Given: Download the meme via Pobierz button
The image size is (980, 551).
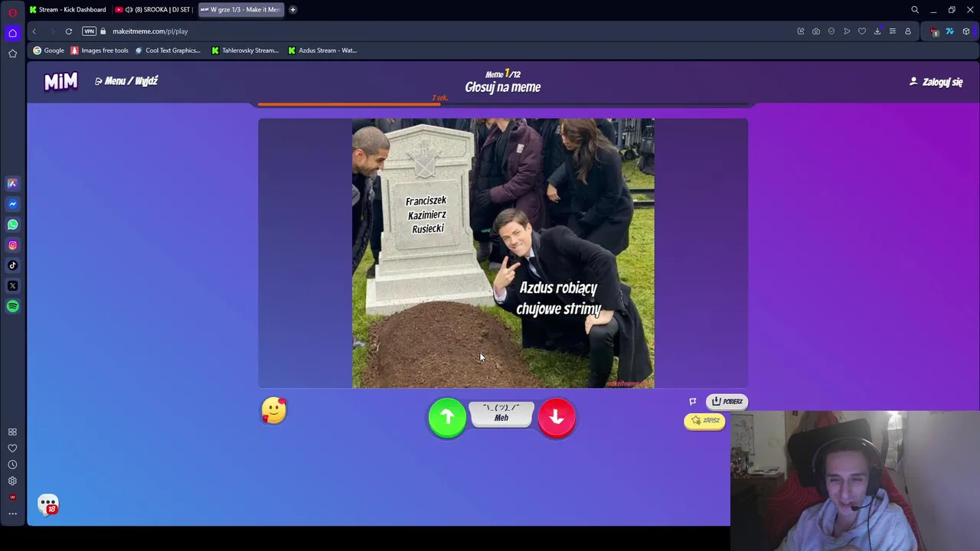Looking at the screenshot, I should click(x=727, y=401).
